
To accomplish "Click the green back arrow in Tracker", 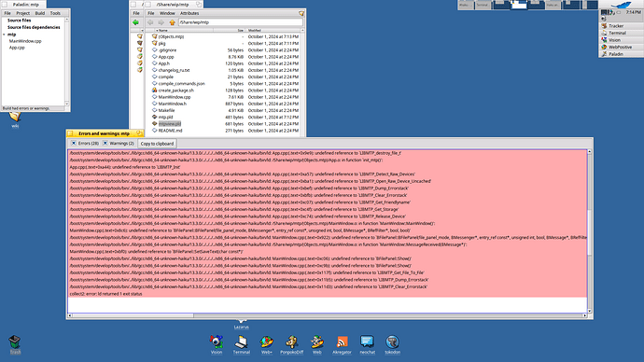I will tap(136, 22).
